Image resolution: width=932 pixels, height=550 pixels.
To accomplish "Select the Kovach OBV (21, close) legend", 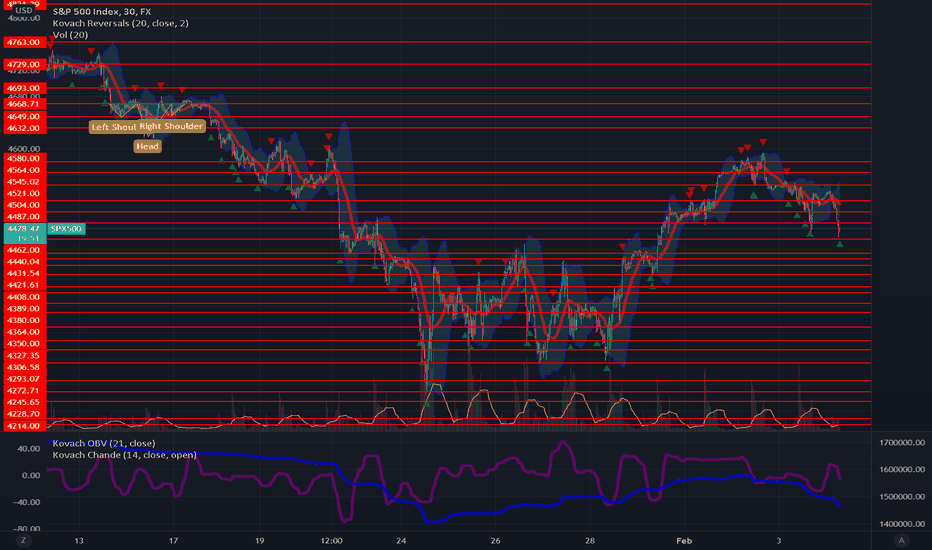I will 104,443.
